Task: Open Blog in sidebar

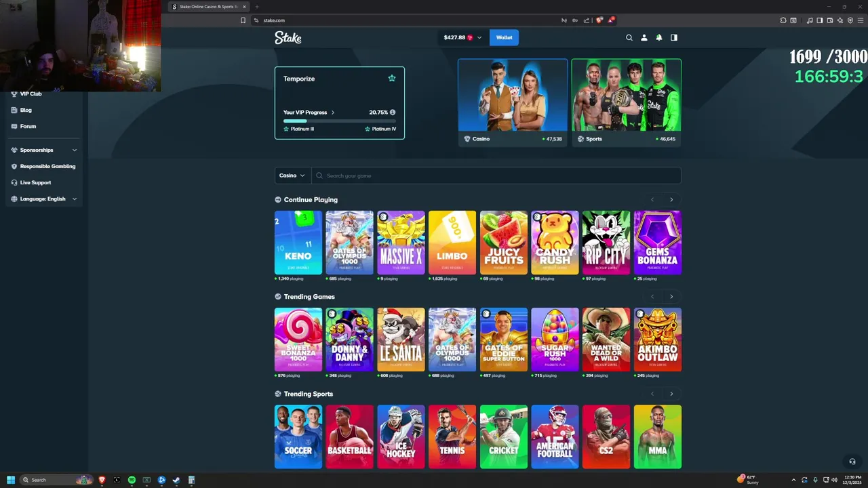Action: (26, 110)
